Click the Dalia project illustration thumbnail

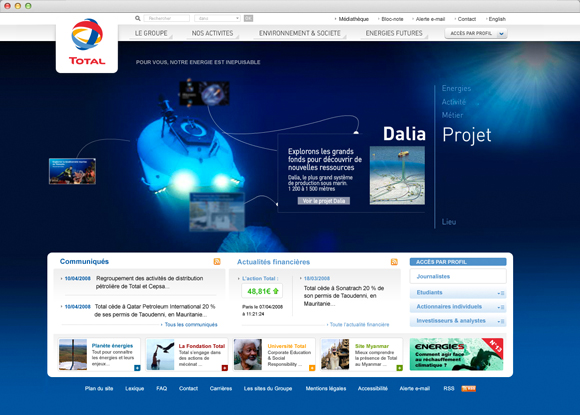(x=397, y=175)
